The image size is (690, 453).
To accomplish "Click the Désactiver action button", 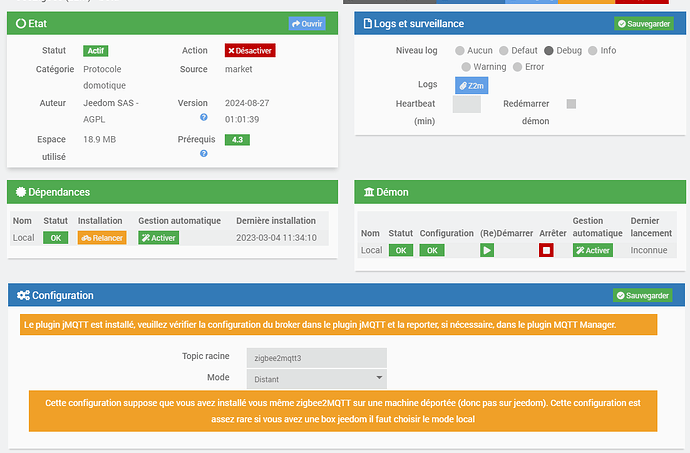I will [x=250, y=51].
